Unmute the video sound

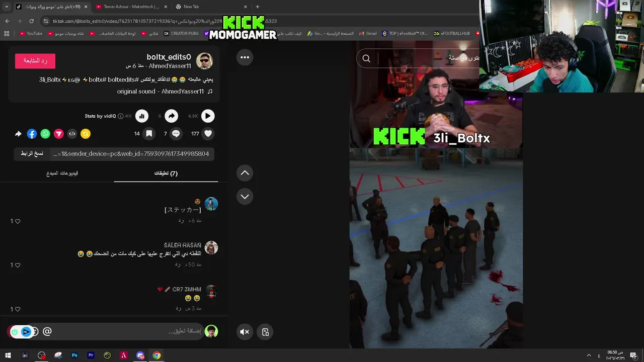pos(245,332)
